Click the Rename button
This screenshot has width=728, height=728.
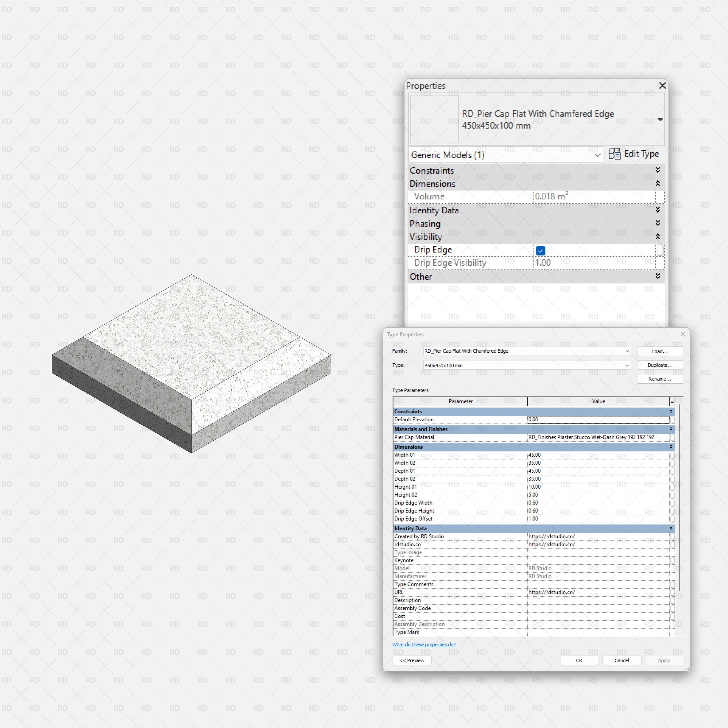pos(660,379)
